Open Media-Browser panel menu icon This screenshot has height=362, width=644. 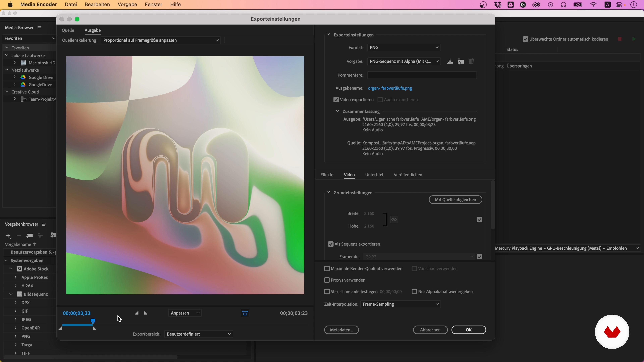(x=39, y=28)
